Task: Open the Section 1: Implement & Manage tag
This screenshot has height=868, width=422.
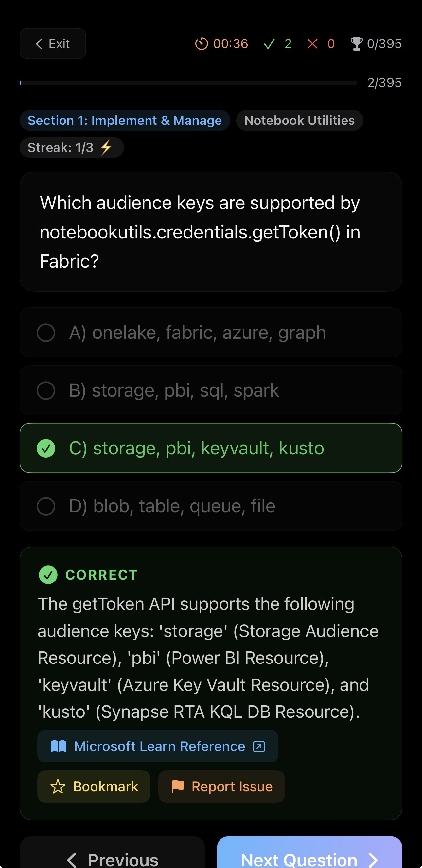Action: click(125, 121)
